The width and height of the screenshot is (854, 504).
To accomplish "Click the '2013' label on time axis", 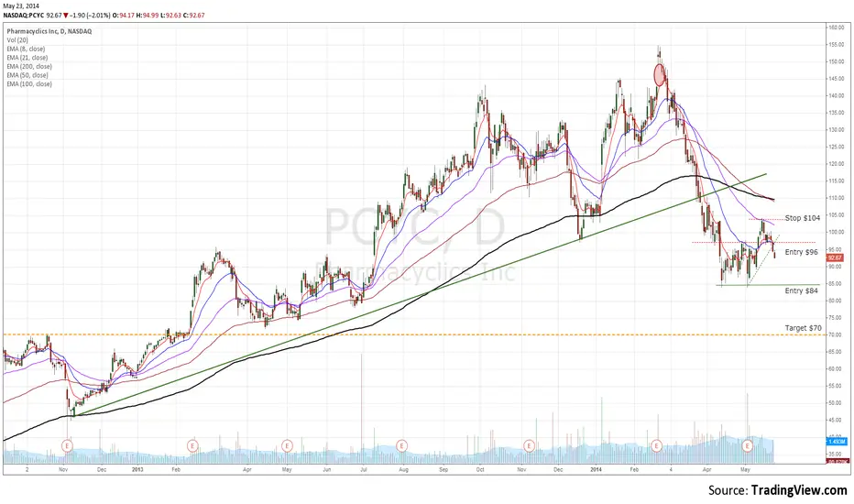I will pos(137,469).
